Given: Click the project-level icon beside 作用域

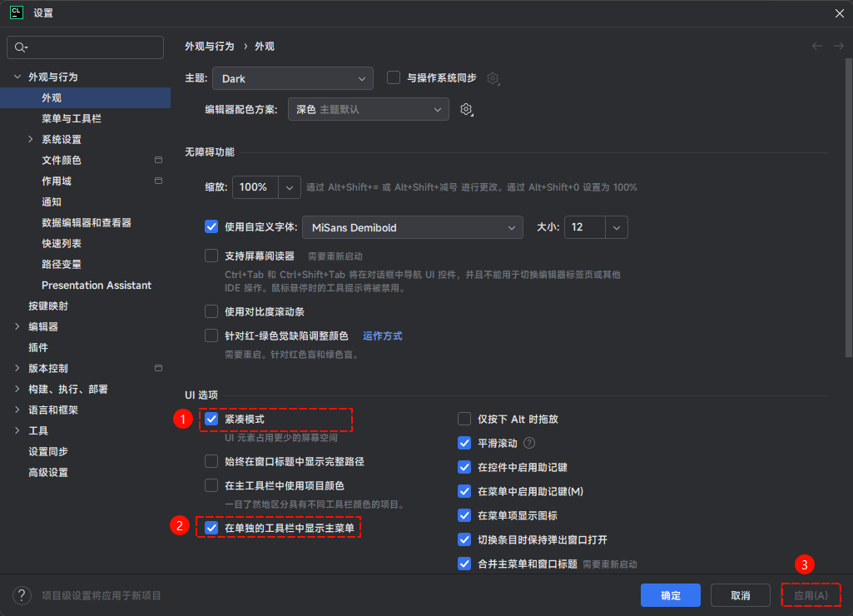Looking at the screenshot, I should click(157, 181).
